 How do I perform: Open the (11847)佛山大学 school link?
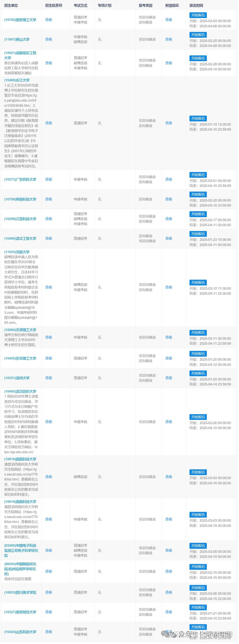[x=17, y=40]
